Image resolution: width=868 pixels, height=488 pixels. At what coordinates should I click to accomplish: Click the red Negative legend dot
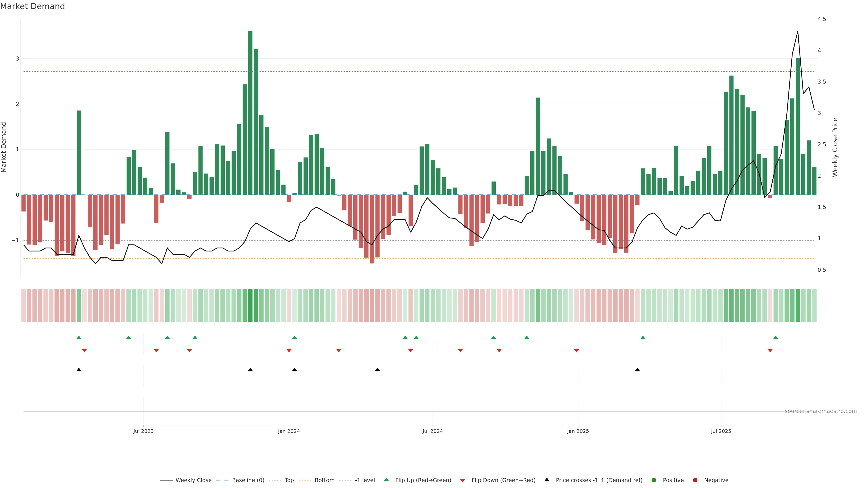[695, 480]
